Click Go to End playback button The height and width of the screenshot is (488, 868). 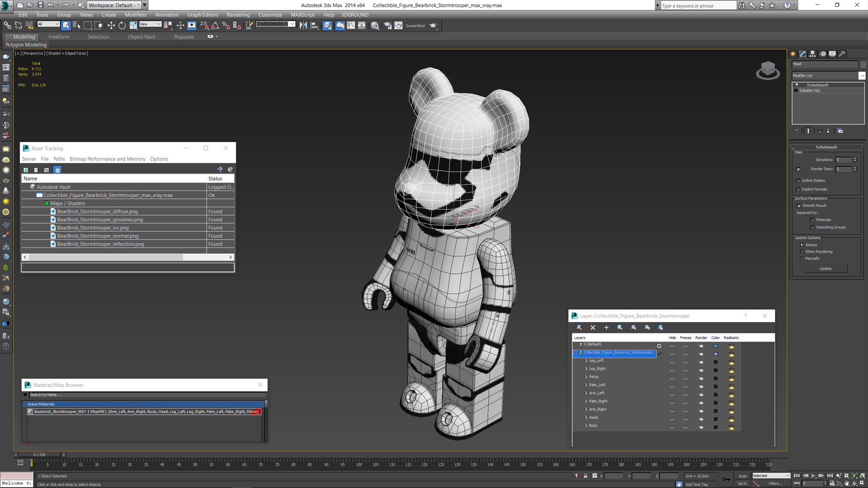tap(830, 476)
